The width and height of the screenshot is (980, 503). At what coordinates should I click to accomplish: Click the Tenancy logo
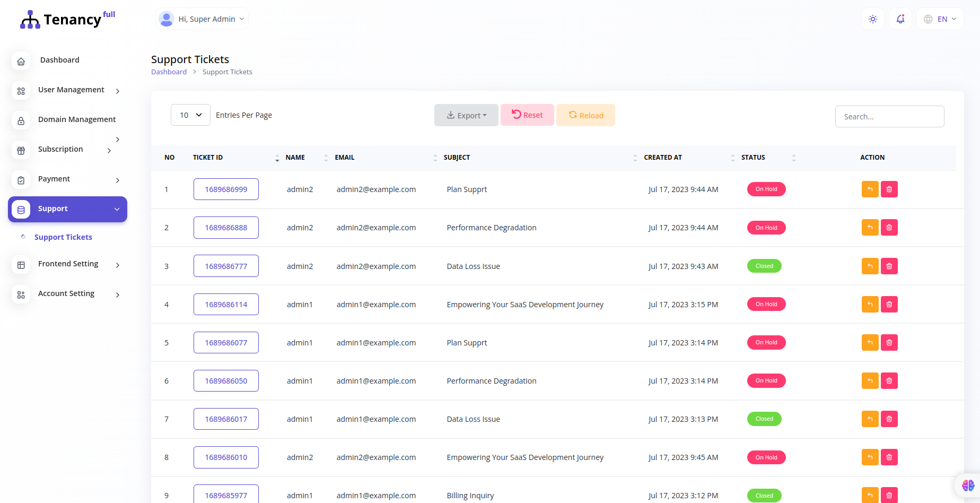pyautogui.click(x=67, y=20)
